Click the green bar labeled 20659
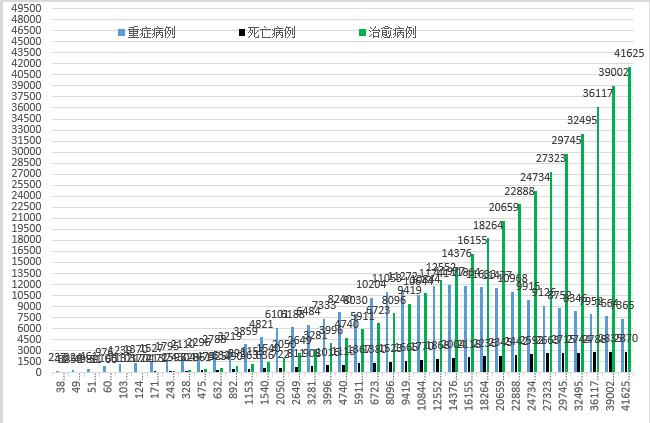Viewport: 650px width, 423px height. (504, 297)
